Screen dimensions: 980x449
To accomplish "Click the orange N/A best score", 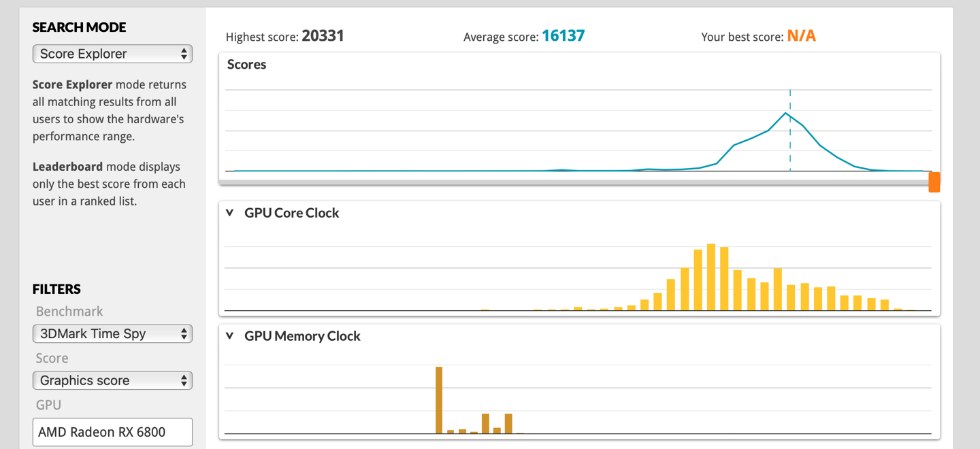I will [801, 36].
